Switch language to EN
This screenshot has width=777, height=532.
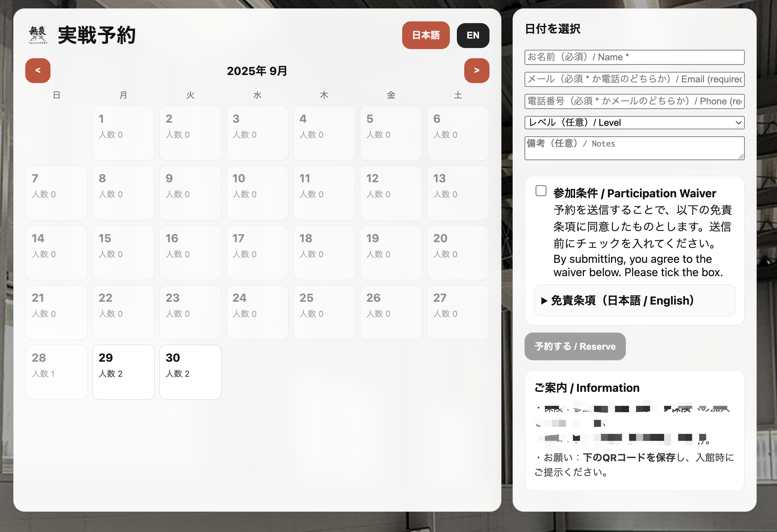(x=473, y=35)
